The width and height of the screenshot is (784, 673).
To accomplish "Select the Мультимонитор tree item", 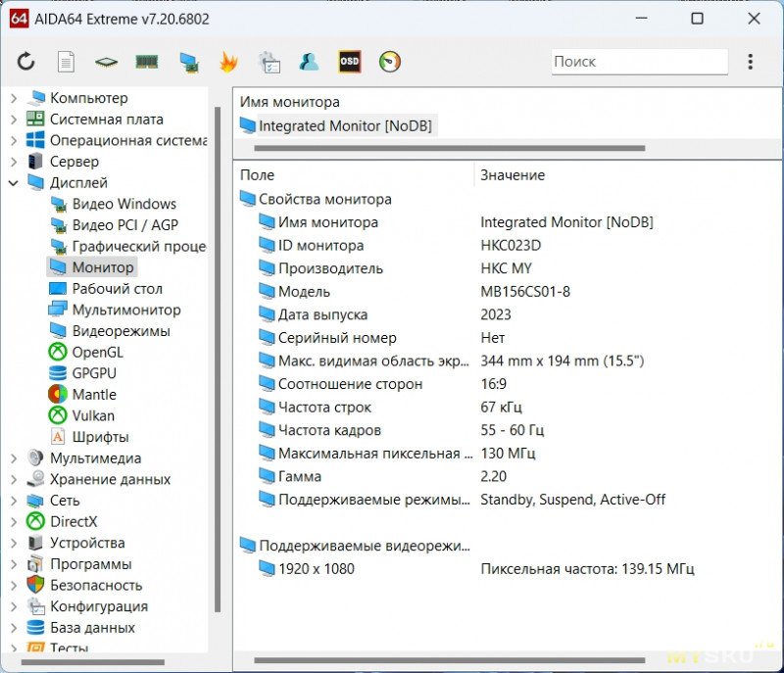I will click(x=115, y=310).
